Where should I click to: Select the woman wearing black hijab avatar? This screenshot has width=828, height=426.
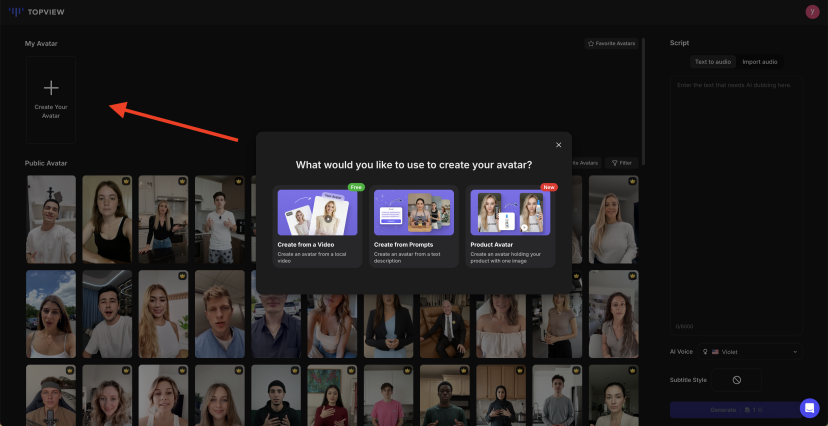click(x=501, y=395)
